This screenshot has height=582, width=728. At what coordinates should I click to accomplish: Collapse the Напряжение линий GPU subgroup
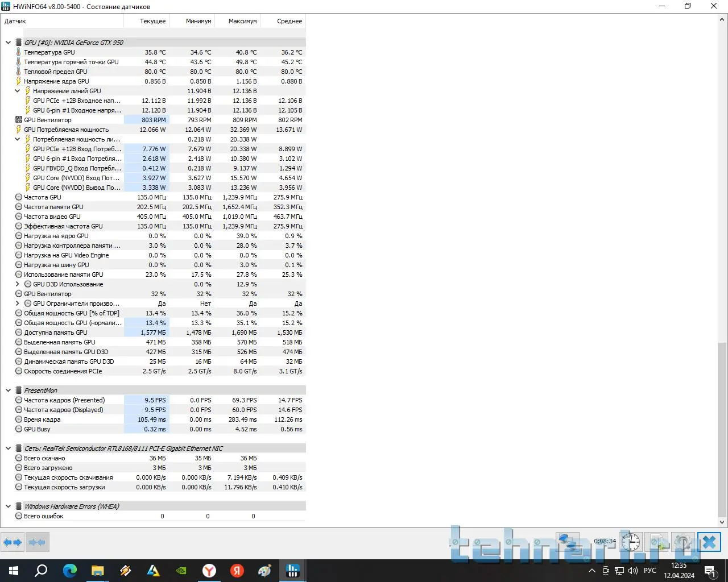[17, 91]
